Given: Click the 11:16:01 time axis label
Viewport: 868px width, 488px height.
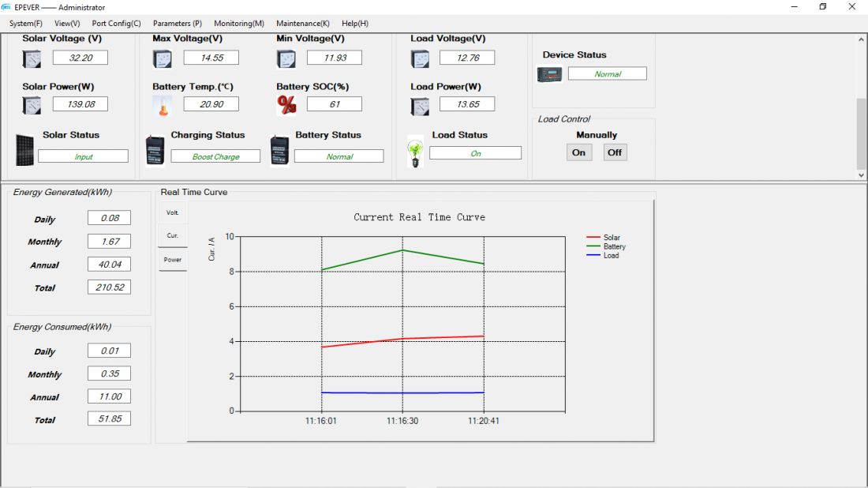Looking at the screenshot, I should click(320, 421).
